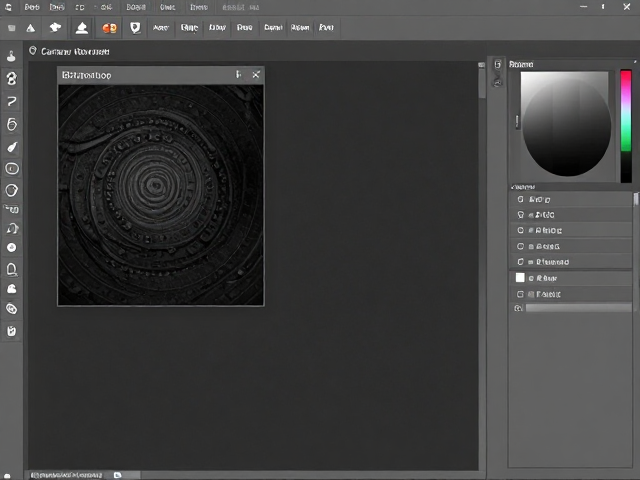Click the application logo in the menu bar
This screenshot has width=640, height=480.
pos(8,7)
